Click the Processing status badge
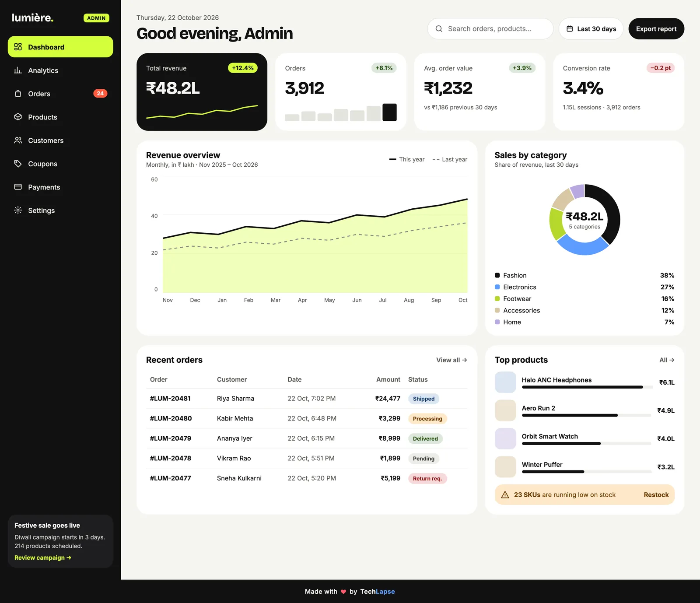 tap(427, 419)
